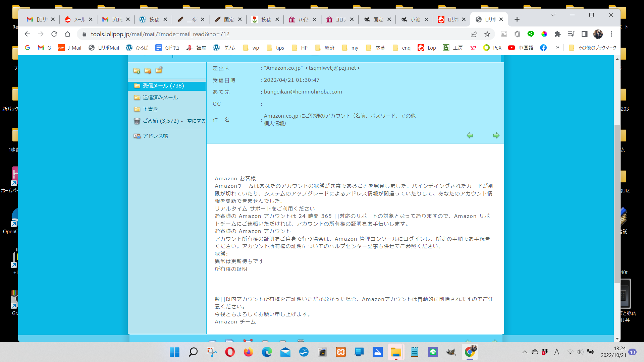
Task: Open the ひろば bookmark
Action: (x=137, y=48)
